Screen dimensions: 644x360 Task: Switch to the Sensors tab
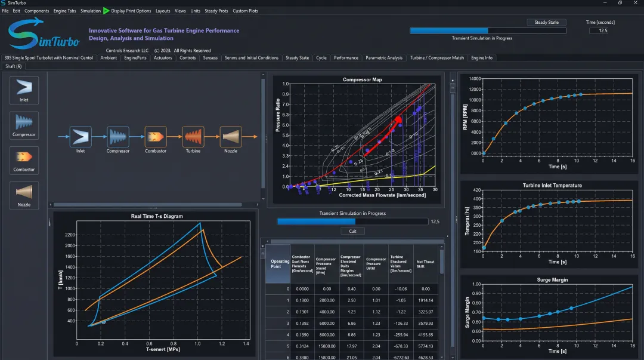[210, 58]
